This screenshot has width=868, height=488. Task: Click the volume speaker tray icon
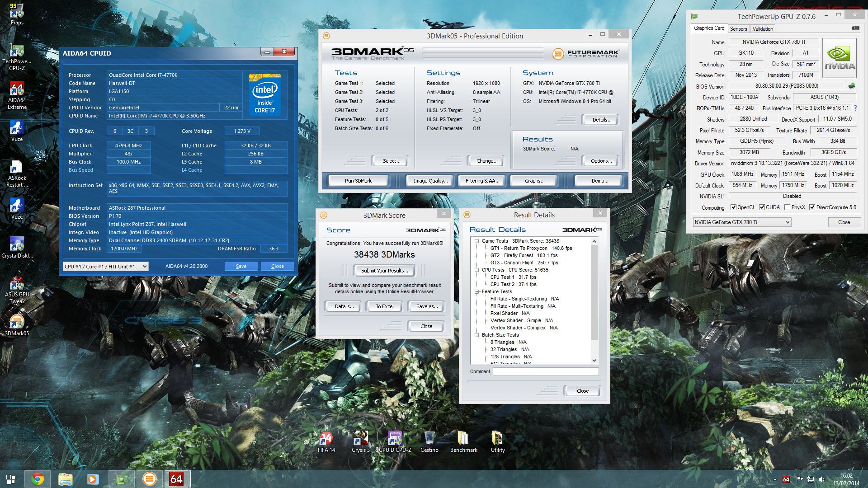pos(821,479)
